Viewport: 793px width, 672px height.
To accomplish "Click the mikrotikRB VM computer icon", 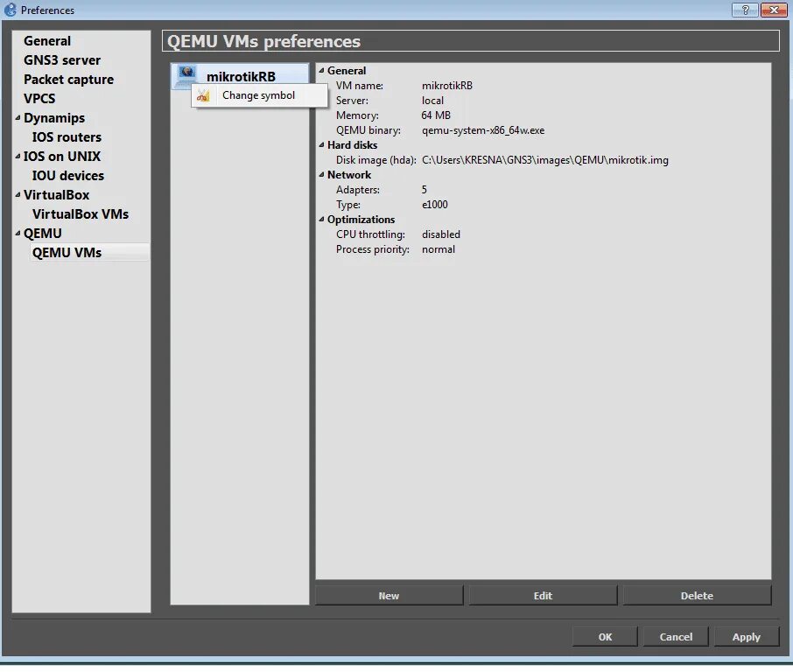I will 186,76.
